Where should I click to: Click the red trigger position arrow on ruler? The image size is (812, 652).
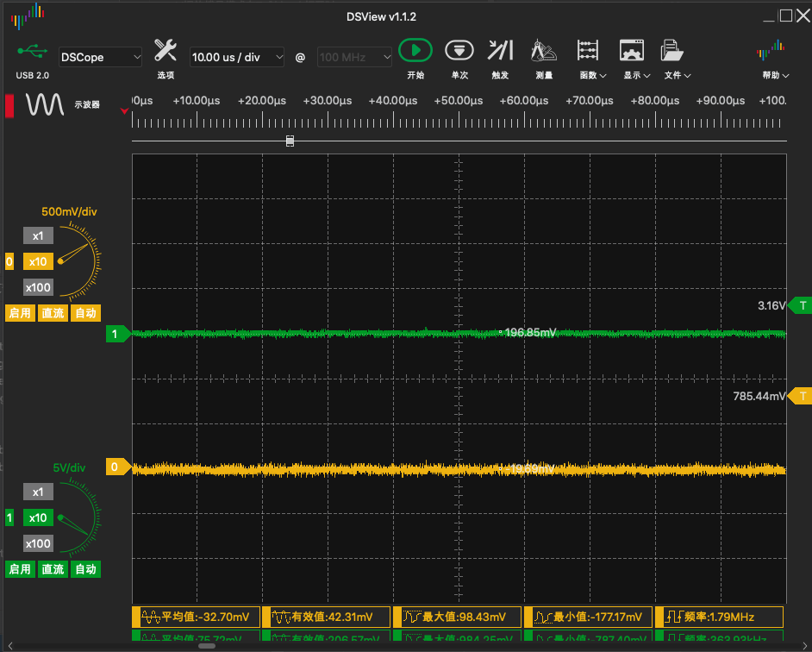pos(124,111)
